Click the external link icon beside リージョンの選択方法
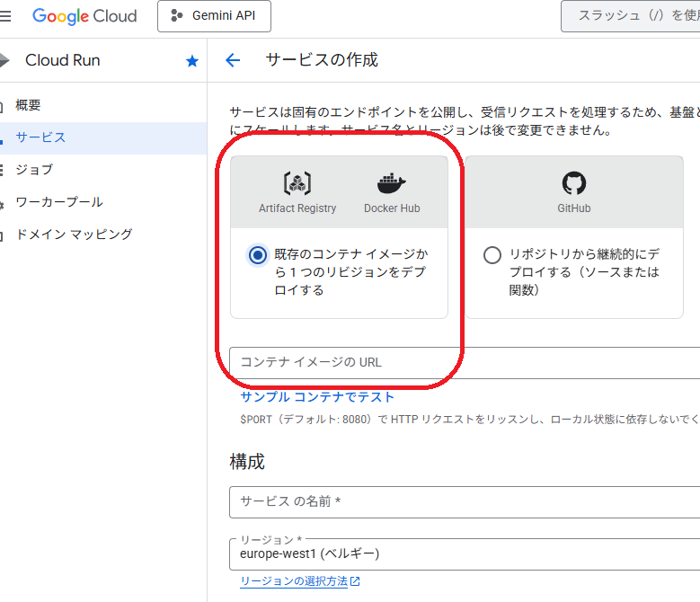The image size is (700, 602). coord(355,581)
